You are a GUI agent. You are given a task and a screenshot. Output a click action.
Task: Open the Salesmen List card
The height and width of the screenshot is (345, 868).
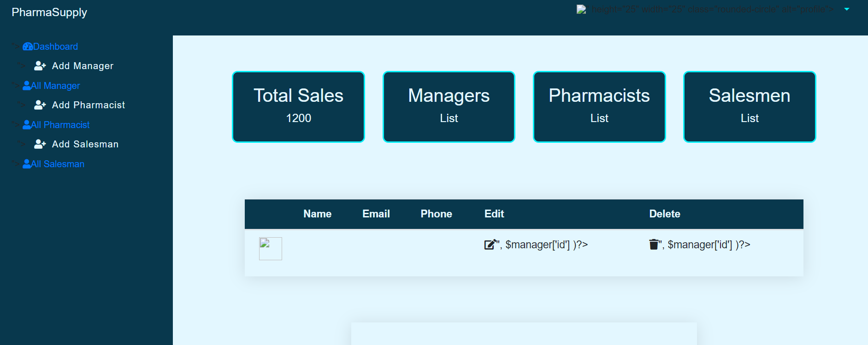pyautogui.click(x=750, y=107)
